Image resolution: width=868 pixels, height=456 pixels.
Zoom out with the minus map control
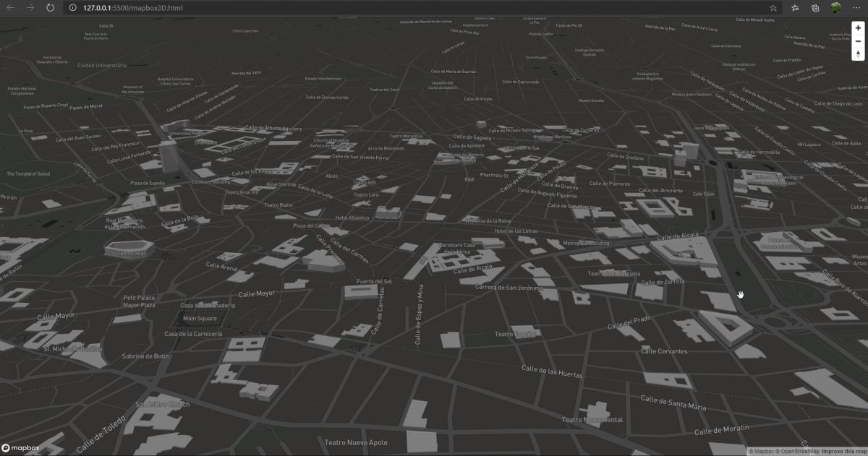tap(858, 41)
